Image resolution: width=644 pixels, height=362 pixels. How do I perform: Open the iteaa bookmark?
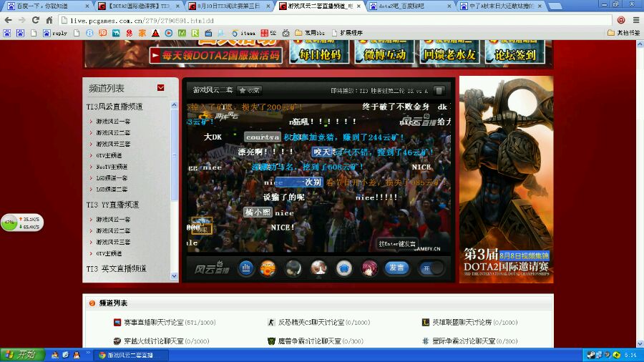click(243, 33)
